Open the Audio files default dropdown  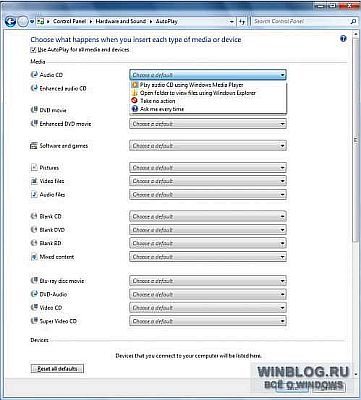click(x=208, y=194)
